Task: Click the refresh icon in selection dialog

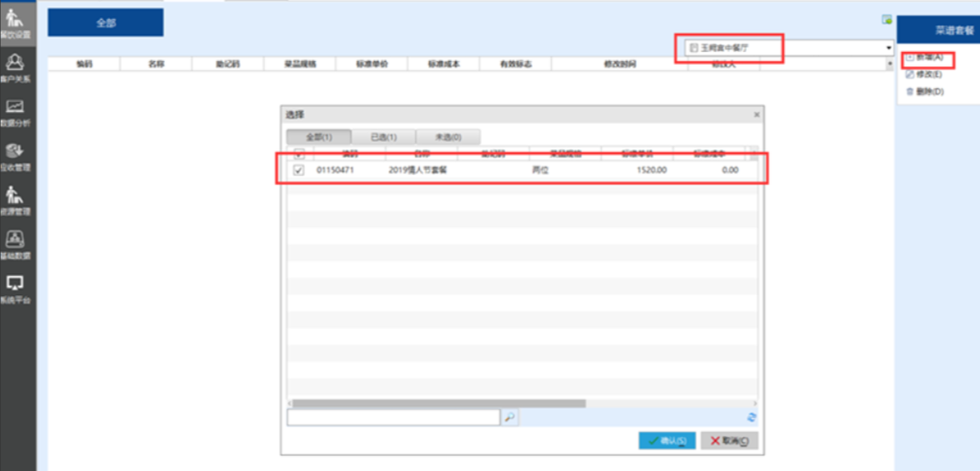Action: (750, 417)
